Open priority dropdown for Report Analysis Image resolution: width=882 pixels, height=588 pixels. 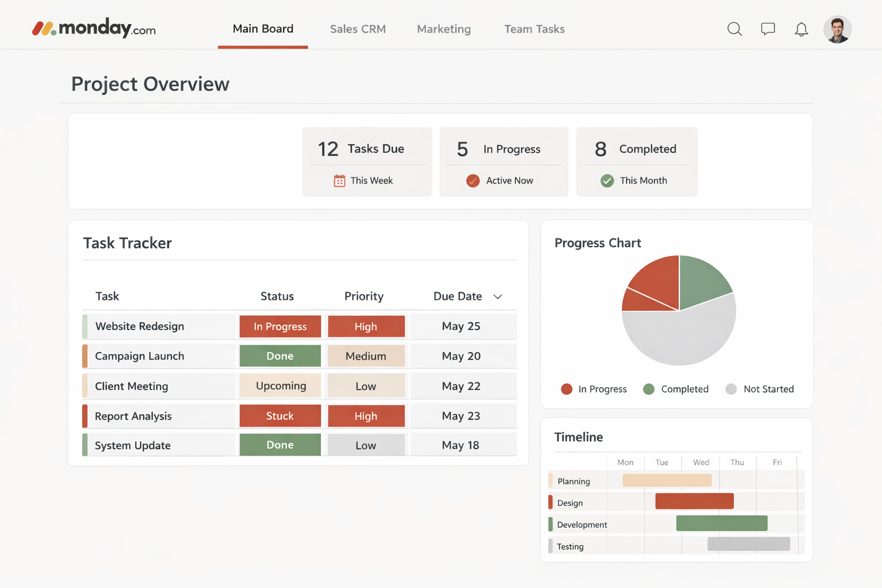click(366, 416)
